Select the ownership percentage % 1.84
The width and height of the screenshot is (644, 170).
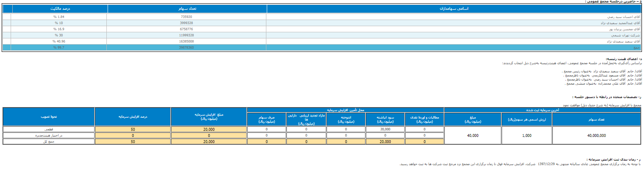click(x=59, y=17)
